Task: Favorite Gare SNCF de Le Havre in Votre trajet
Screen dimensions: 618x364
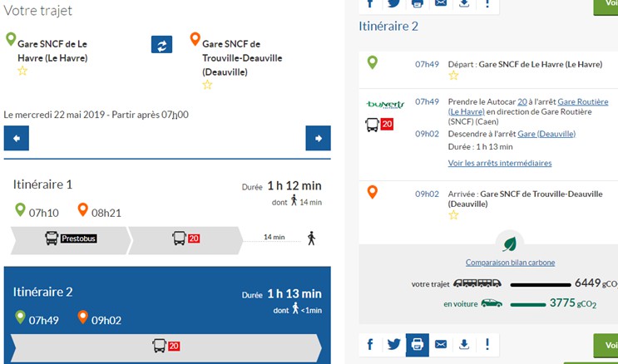Action: click(x=22, y=71)
